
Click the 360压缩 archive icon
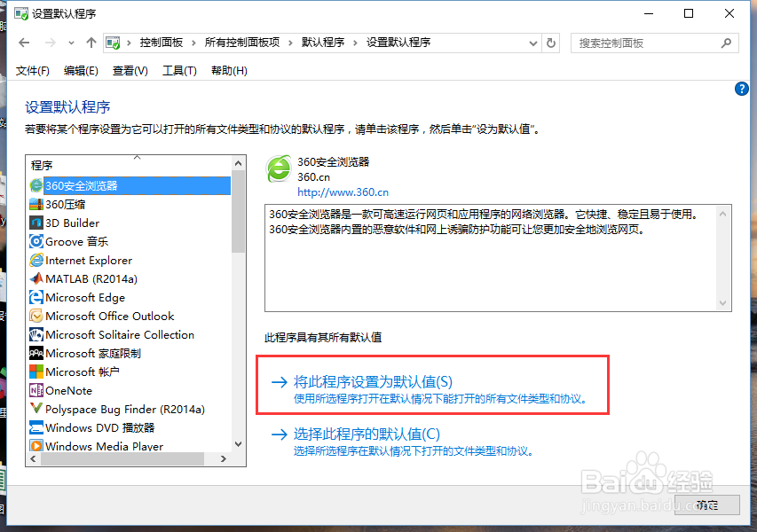pyautogui.click(x=36, y=205)
